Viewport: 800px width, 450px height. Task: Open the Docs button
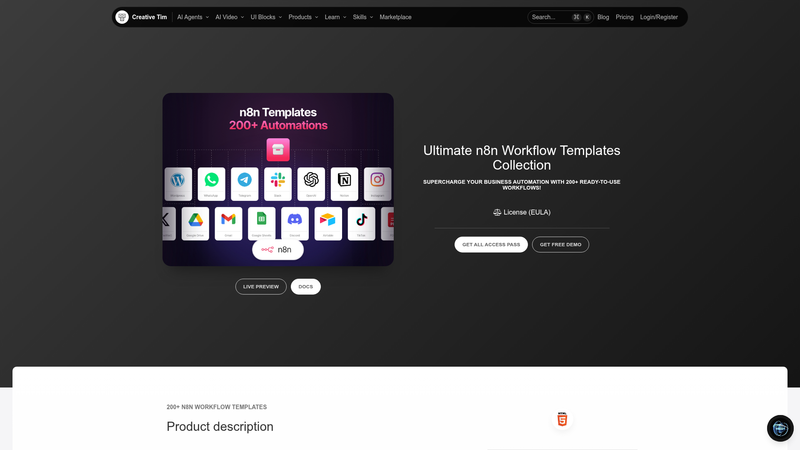(306, 287)
